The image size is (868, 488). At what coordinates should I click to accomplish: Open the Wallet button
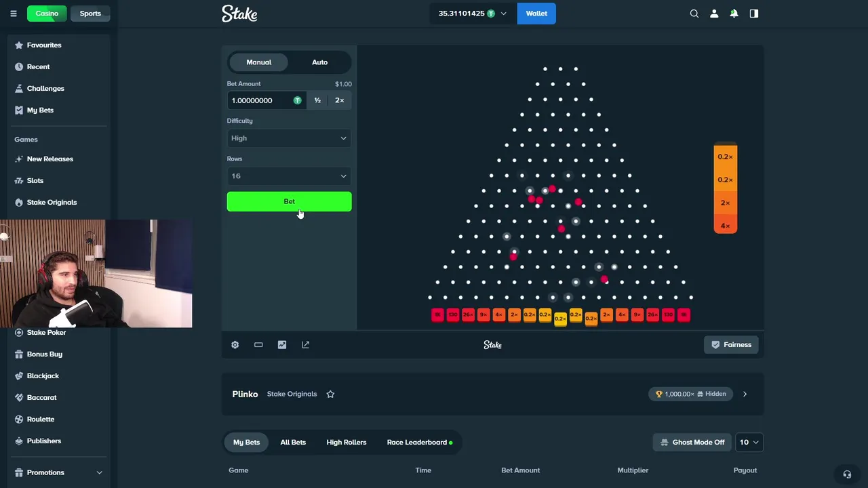pos(536,14)
